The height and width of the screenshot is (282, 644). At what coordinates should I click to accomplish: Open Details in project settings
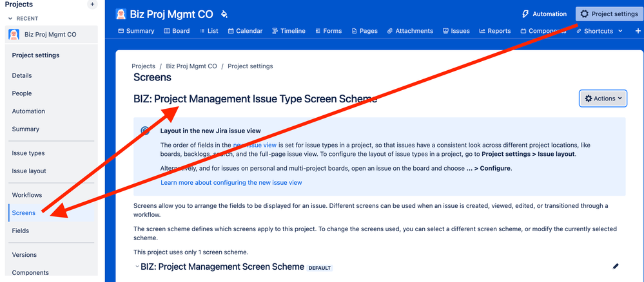click(22, 75)
